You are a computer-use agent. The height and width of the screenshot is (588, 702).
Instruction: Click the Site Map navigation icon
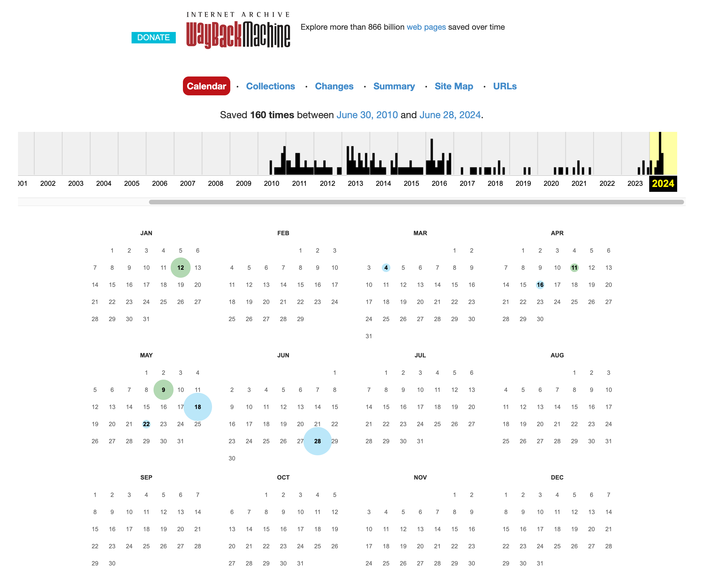454,86
